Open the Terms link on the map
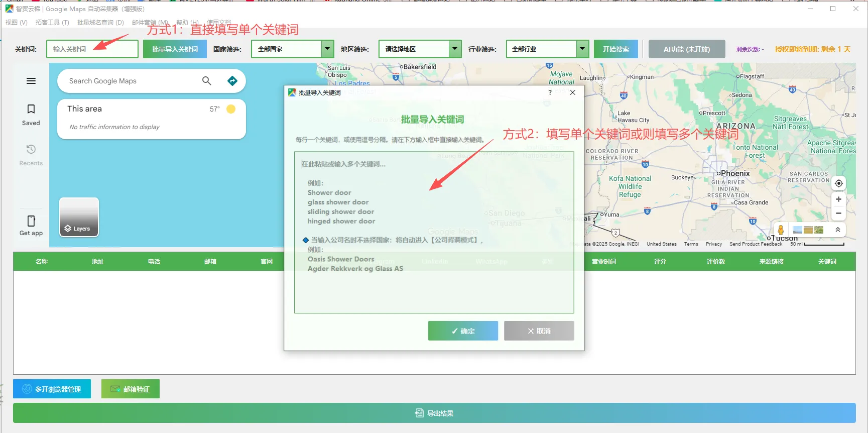The height and width of the screenshot is (433, 868). click(x=691, y=244)
